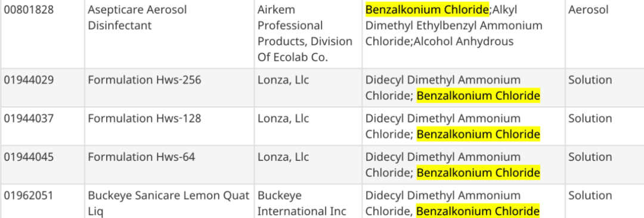Select Buckeye Sanicare Lemon Quat Liq product
The width and height of the screenshot is (644, 218).
(x=169, y=204)
